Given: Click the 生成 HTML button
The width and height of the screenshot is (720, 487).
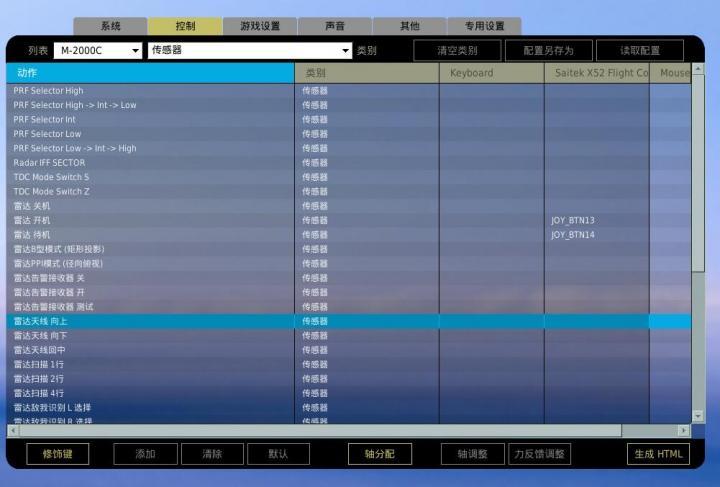Looking at the screenshot, I should 658,454.
